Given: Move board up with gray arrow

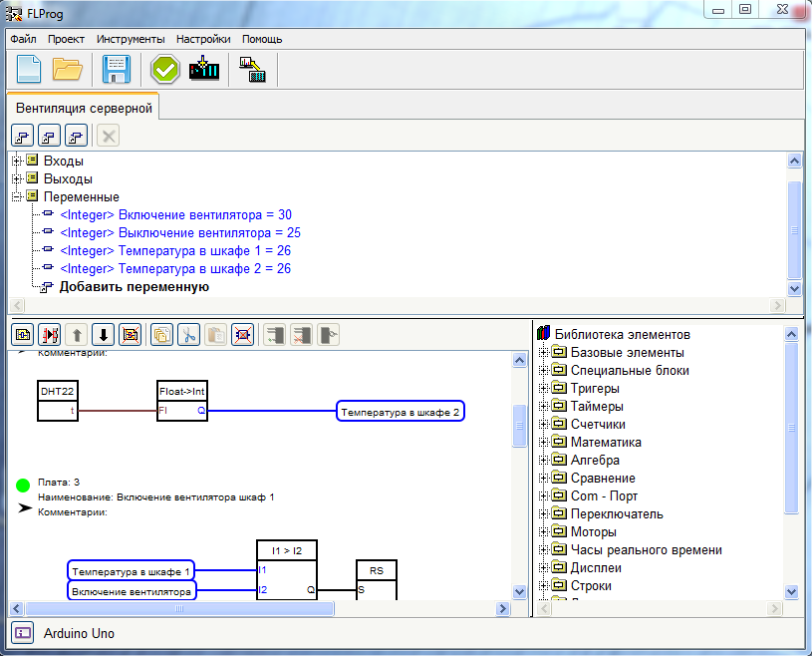Looking at the screenshot, I should (77, 335).
